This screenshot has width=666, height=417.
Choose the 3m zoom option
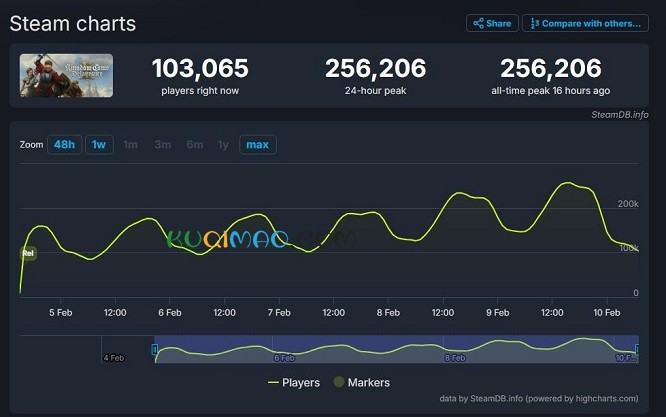[x=163, y=145]
